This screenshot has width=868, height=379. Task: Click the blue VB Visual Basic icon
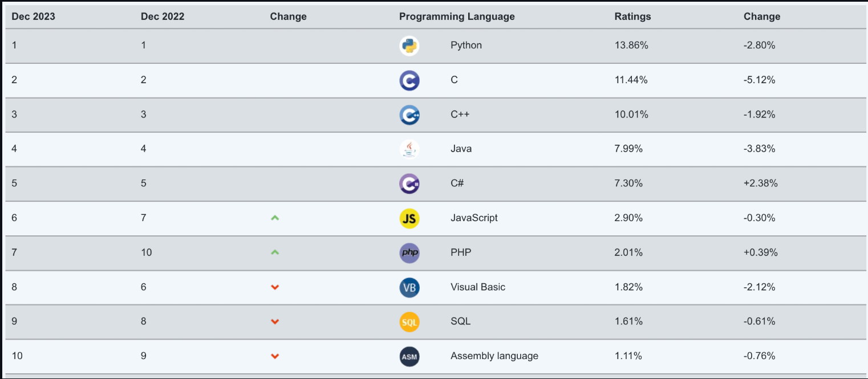409,287
